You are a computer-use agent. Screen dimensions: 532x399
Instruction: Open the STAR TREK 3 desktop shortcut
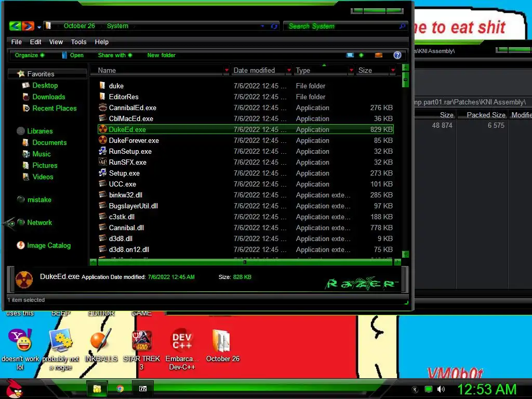click(x=141, y=350)
